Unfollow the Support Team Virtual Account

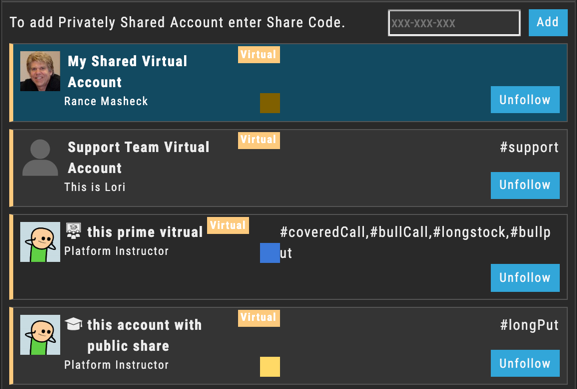[525, 185]
